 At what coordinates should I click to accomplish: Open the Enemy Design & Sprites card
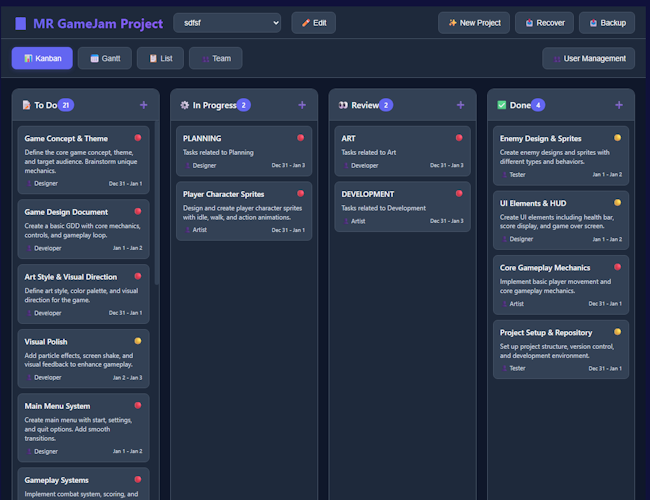coord(561,156)
